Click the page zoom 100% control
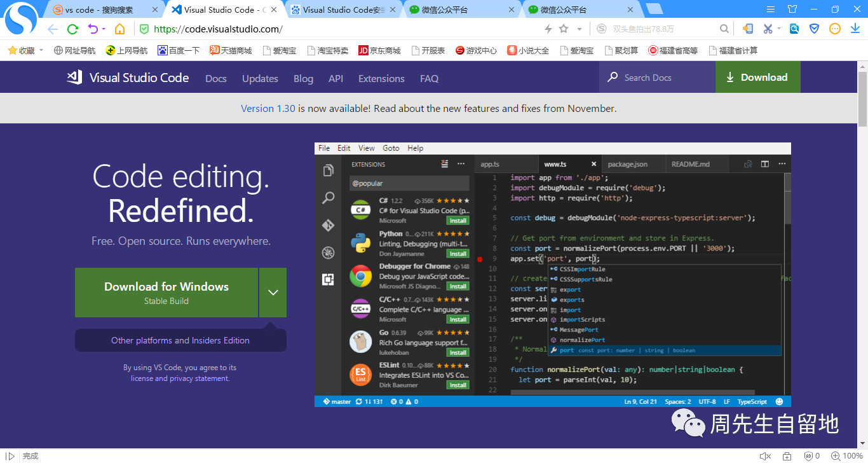Screen dimensions: 868x463 (846, 456)
